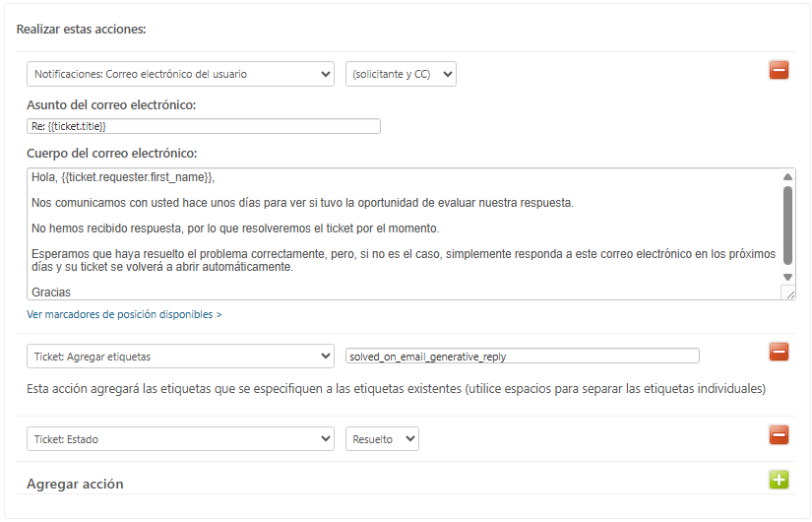
Task: Remove the email notification action
Action: click(x=779, y=70)
